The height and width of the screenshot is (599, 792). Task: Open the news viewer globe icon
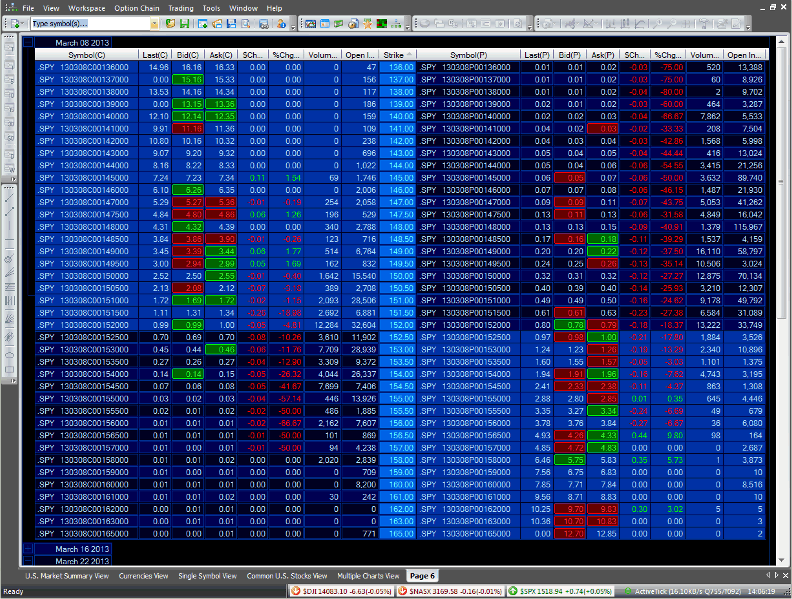[354, 24]
